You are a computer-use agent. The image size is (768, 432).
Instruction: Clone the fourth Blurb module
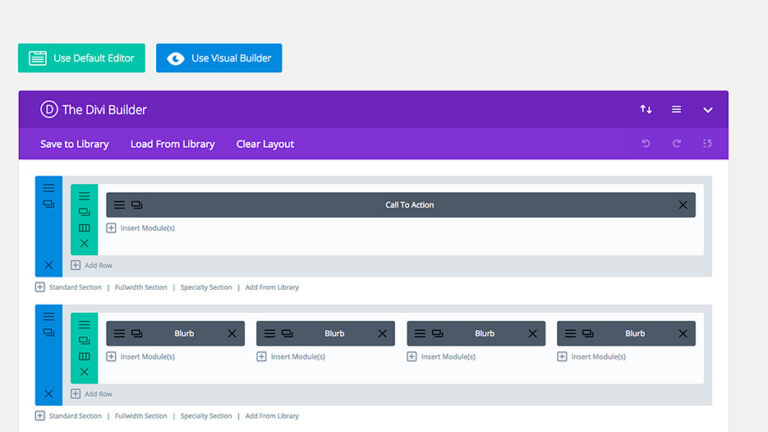point(588,334)
